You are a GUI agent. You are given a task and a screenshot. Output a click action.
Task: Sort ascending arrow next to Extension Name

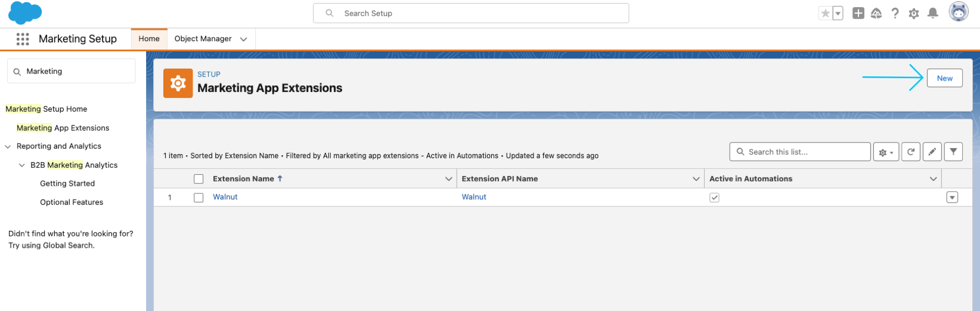pyautogui.click(x=280, y=178)
